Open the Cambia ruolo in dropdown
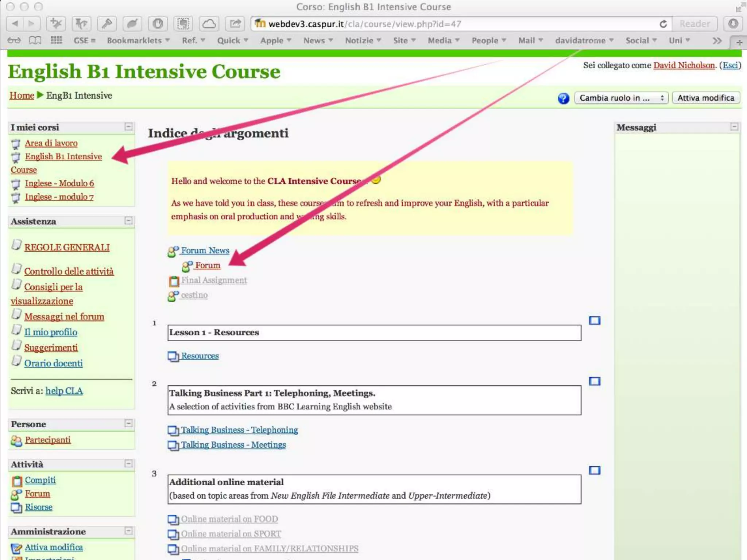The image size is (747, 560). point(621,98)
